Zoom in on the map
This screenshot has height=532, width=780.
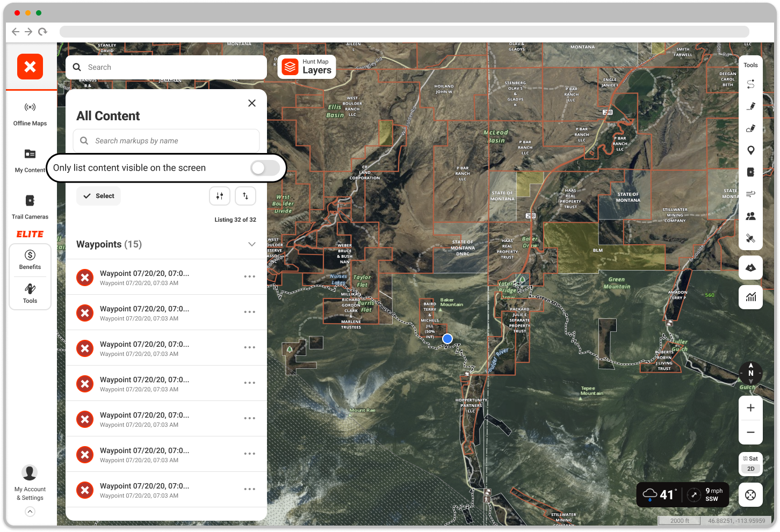[751, 408]
